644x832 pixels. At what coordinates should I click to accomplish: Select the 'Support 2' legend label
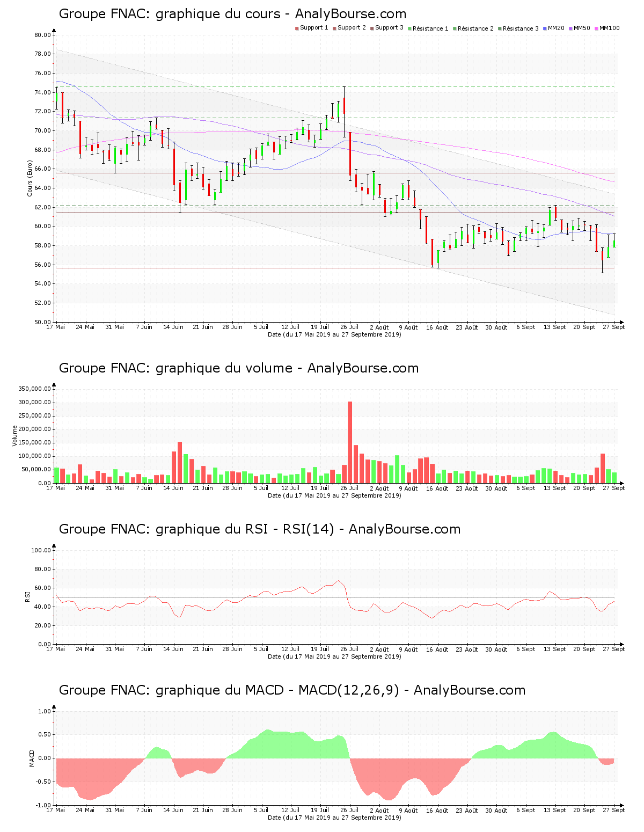[352, 28]
